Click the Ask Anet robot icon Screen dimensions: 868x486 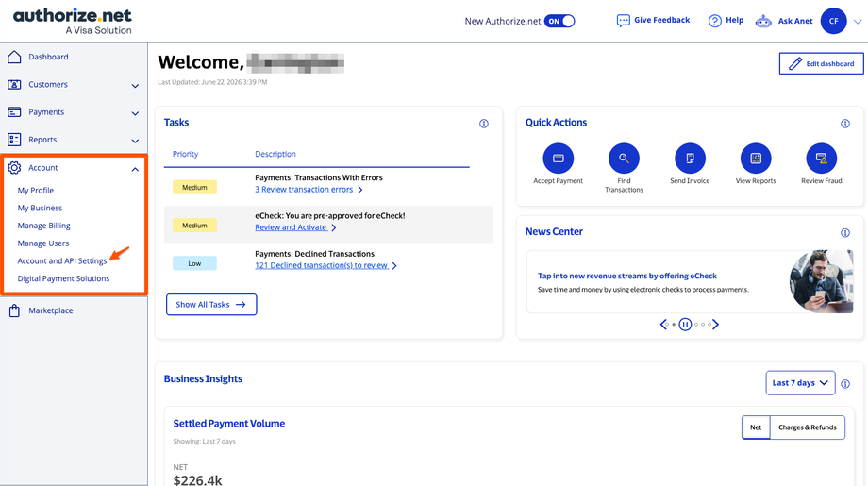tap(763, 21)
